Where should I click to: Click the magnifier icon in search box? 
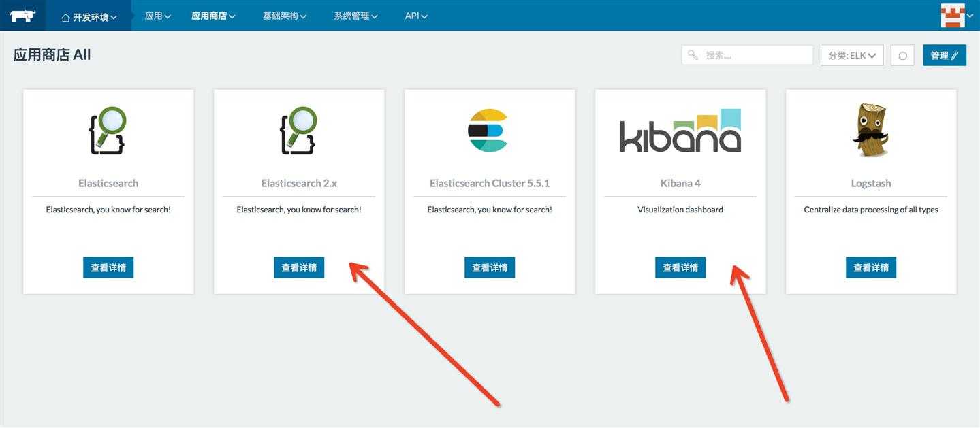click(x=693, y=55)
